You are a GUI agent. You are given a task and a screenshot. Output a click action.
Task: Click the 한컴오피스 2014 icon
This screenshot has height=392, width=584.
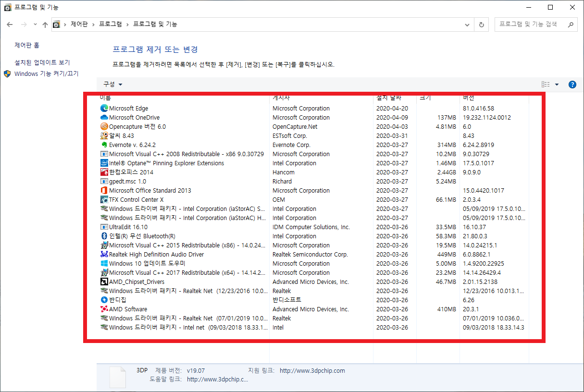104,172
